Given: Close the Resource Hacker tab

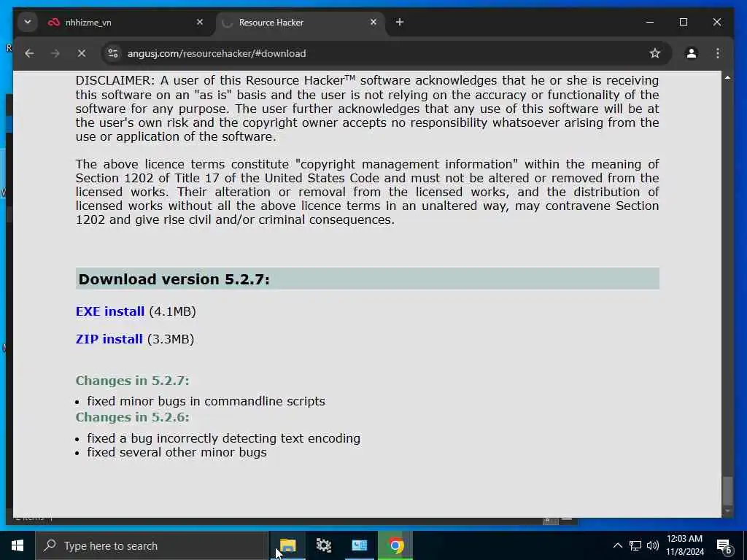Looking at the screenshot, I should coord(373,22).
